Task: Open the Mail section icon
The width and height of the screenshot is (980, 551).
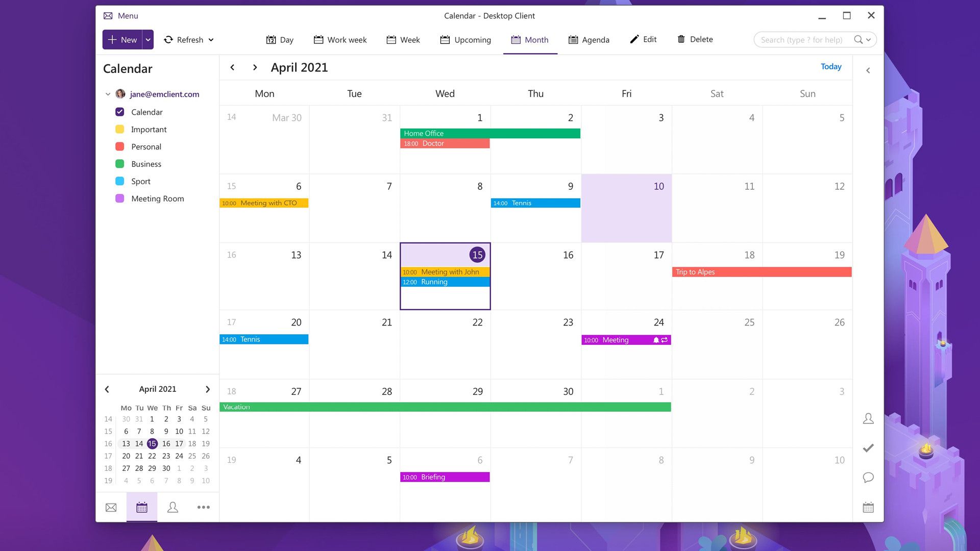Action: [111, 507]
